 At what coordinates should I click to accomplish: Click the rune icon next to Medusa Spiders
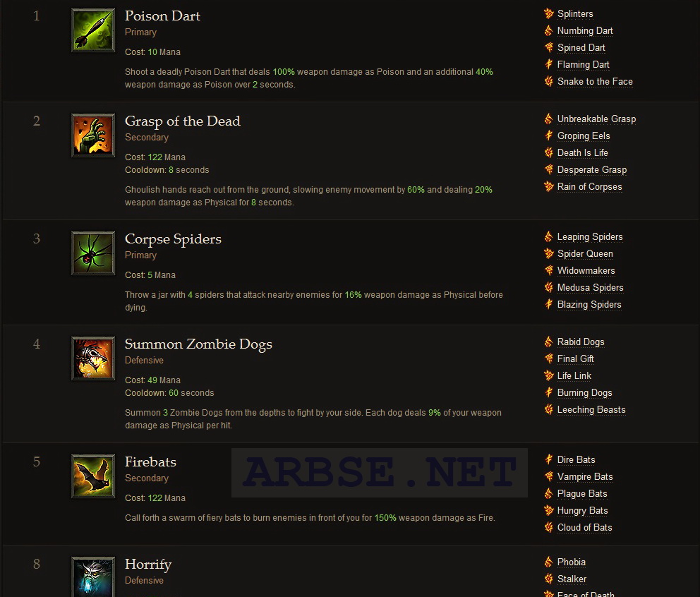549,287
